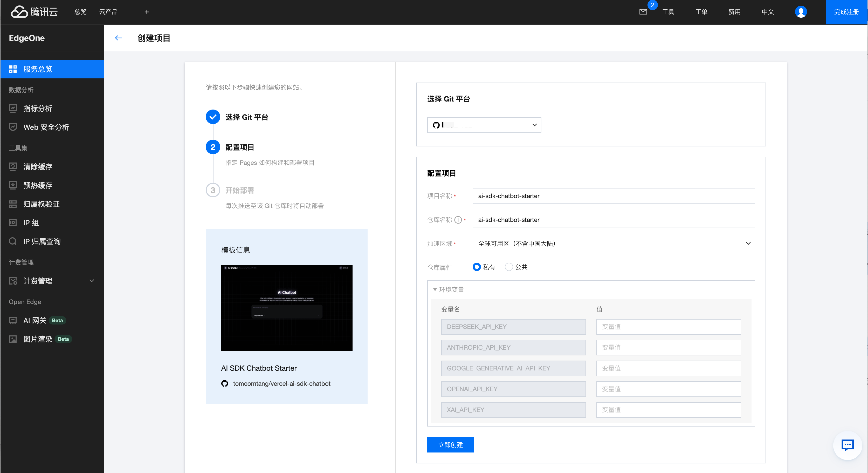Open IP 归属查询 search tool

(x=42, y=241)
